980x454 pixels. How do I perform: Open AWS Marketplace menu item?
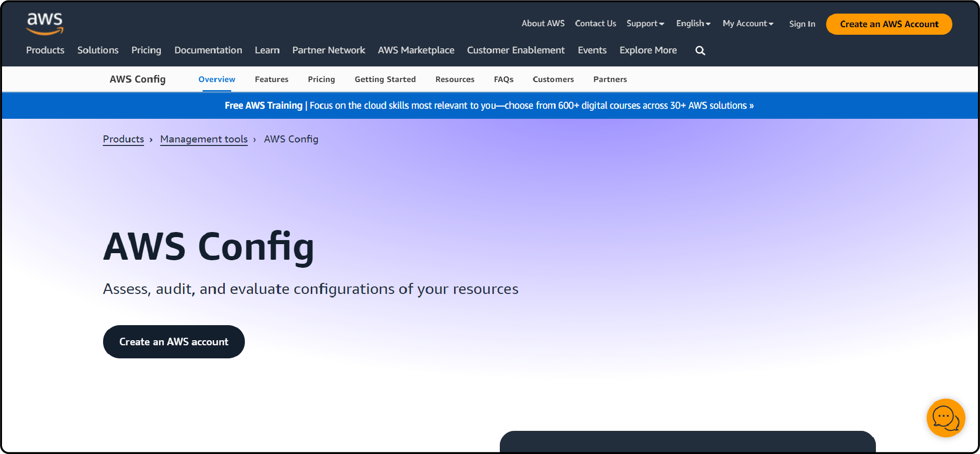coord(416,50)
